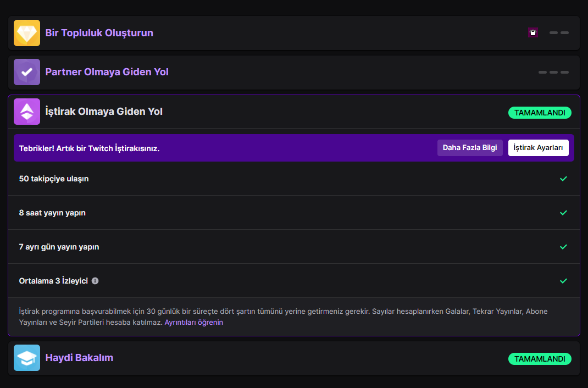
Task: Click the checkmark for Ortalama 3 İzleyici
Action: point(563,281)
